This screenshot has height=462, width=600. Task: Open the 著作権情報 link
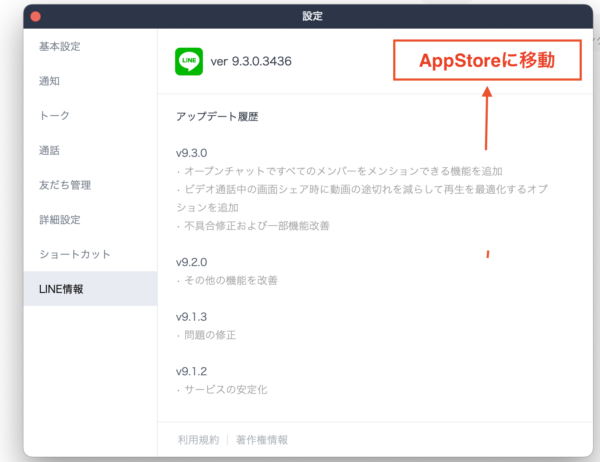click(x=262, y=440)
